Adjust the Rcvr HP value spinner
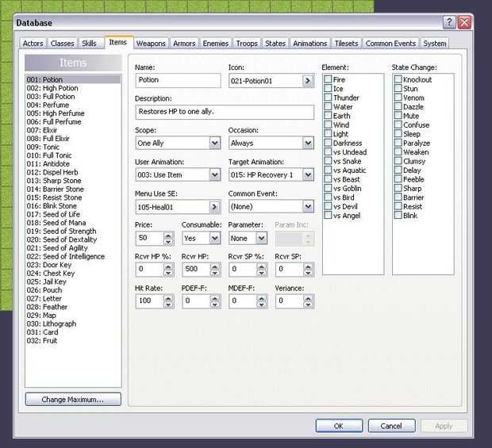Image resolution: width=492 pixels, height=448 pixels. [215, 270]
